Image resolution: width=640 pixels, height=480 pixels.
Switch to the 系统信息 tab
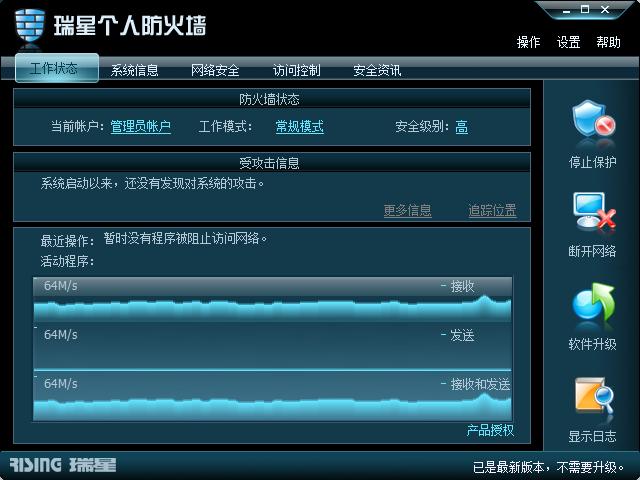pyautogui.click(x=134, y=70)
